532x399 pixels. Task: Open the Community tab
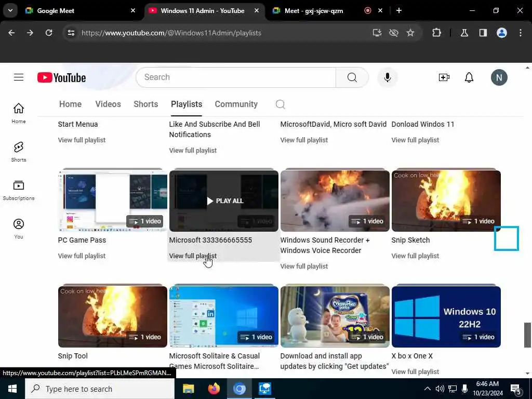[236, 104]
